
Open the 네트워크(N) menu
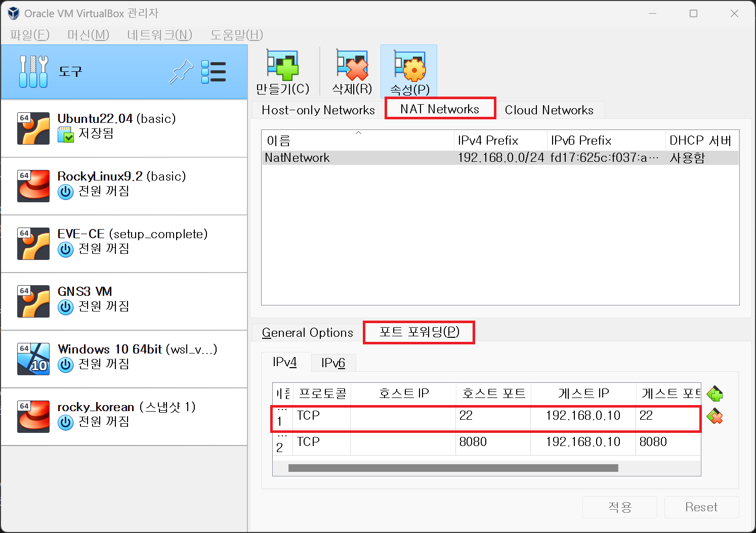(160, 35)
